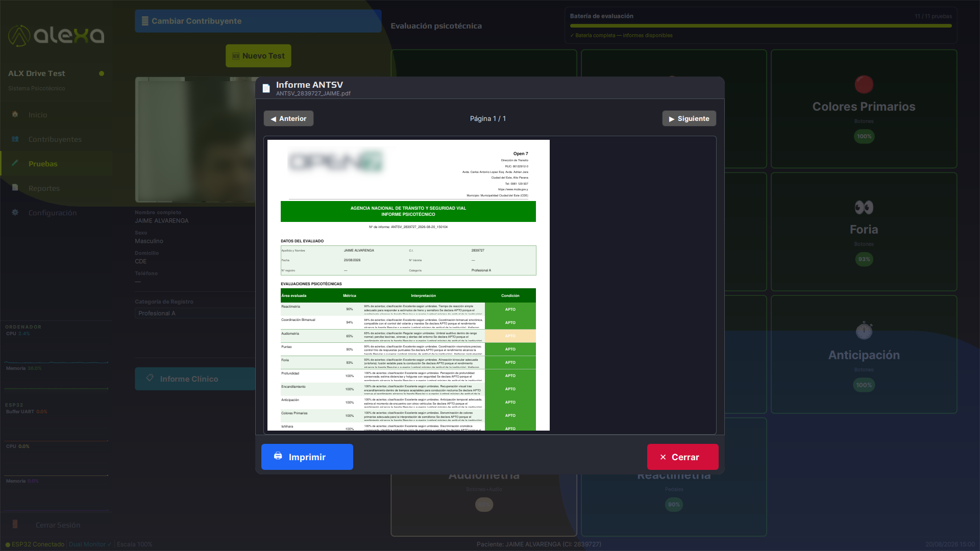This screenshot has height=551, width=980.
Task: Print the report with the Imprimir button
Action: (x=307, y=457)
